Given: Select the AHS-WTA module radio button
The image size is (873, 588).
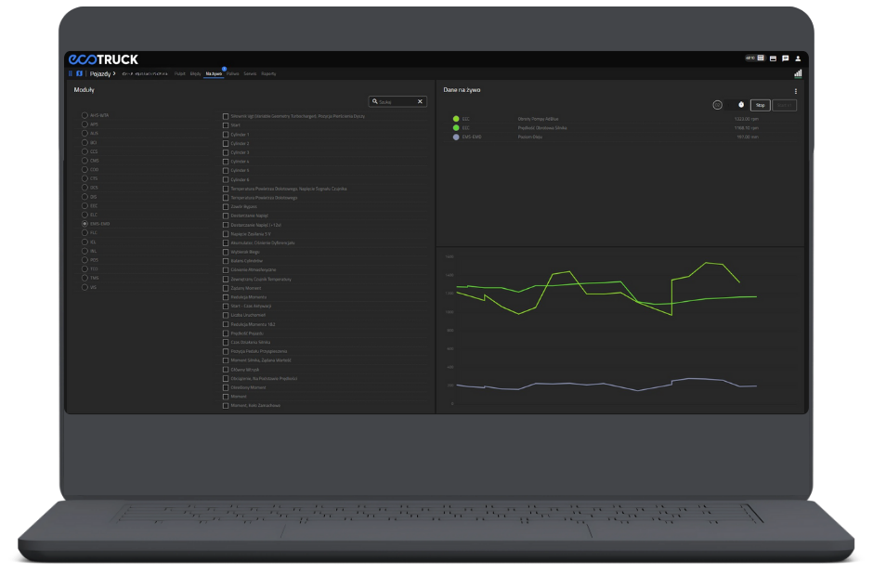Looking at the screenshot, I should (x=84, y=115).
